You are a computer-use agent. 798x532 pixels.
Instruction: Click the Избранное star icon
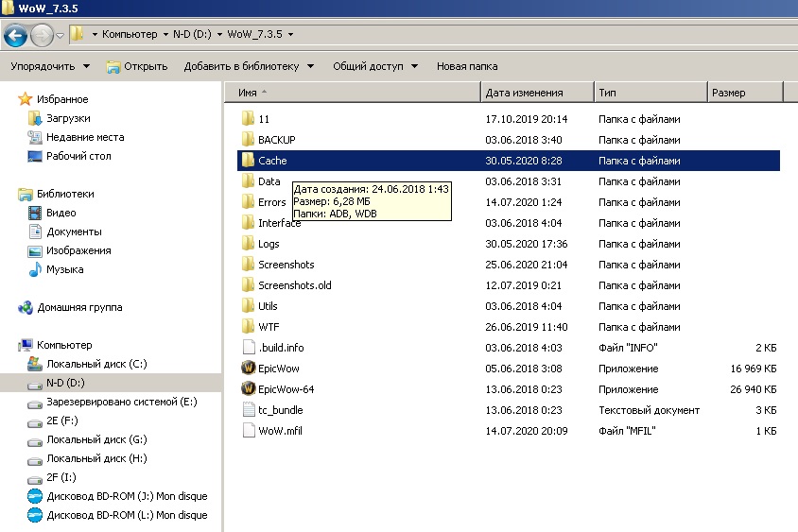(x=26, y=99)
